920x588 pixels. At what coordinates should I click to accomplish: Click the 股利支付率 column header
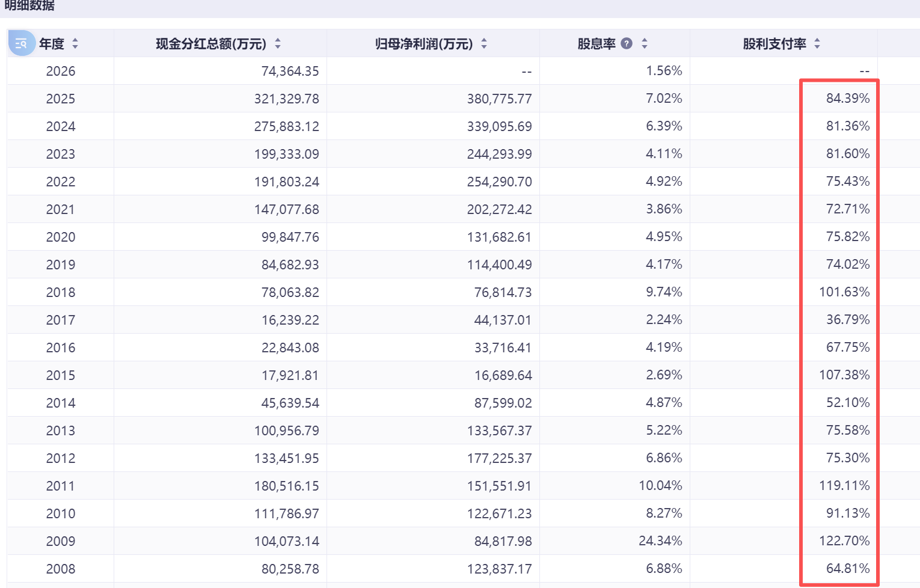coord(774,44)
